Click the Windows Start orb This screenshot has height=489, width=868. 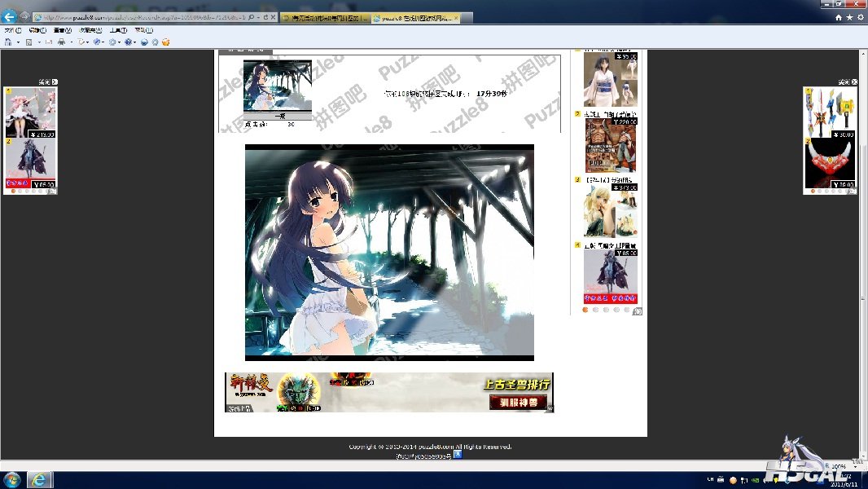11,479
